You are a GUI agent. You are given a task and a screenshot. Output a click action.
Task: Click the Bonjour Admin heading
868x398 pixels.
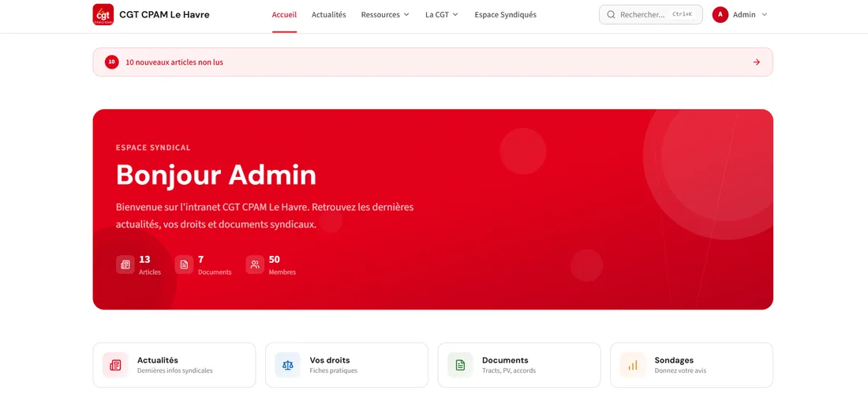[216, 175]
